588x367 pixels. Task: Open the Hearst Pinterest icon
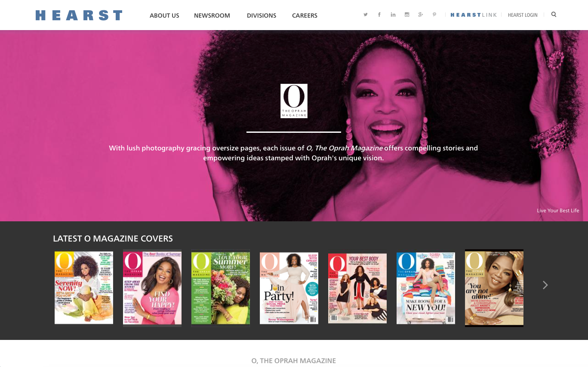434,15
